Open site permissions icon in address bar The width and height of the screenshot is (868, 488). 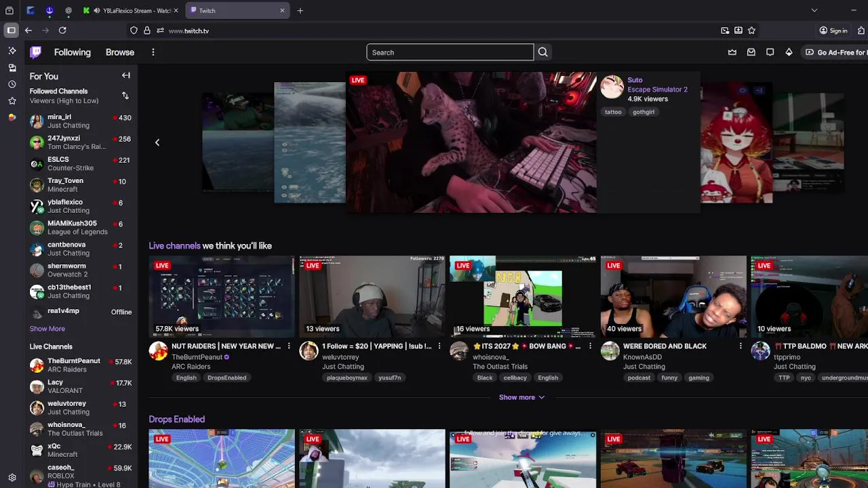(x=160, y=30)
